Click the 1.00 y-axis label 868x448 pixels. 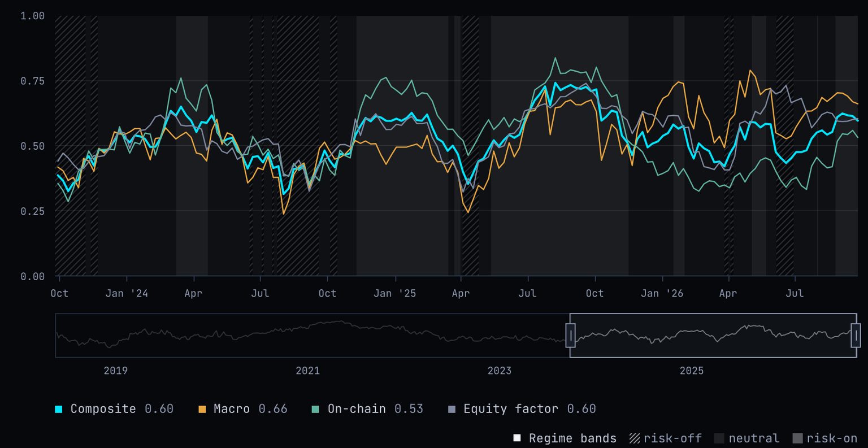pyautogui.click(x=32, y=16)
